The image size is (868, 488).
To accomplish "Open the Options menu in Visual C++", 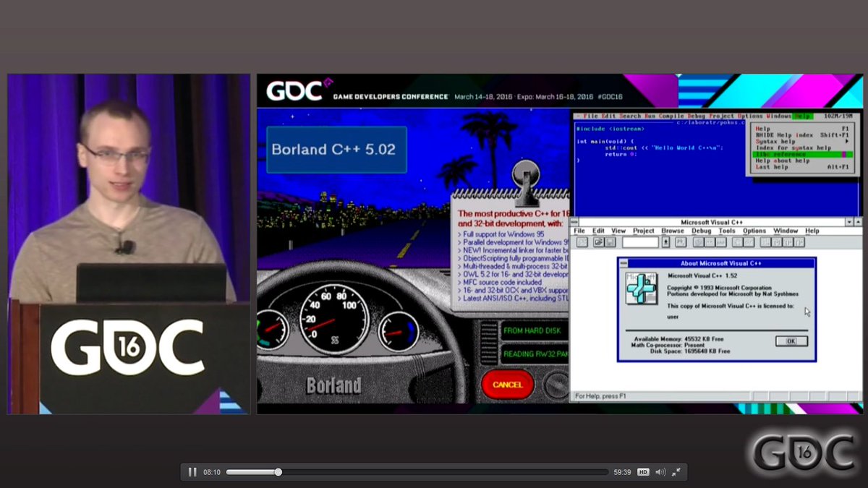I will [x=754, y=231].
